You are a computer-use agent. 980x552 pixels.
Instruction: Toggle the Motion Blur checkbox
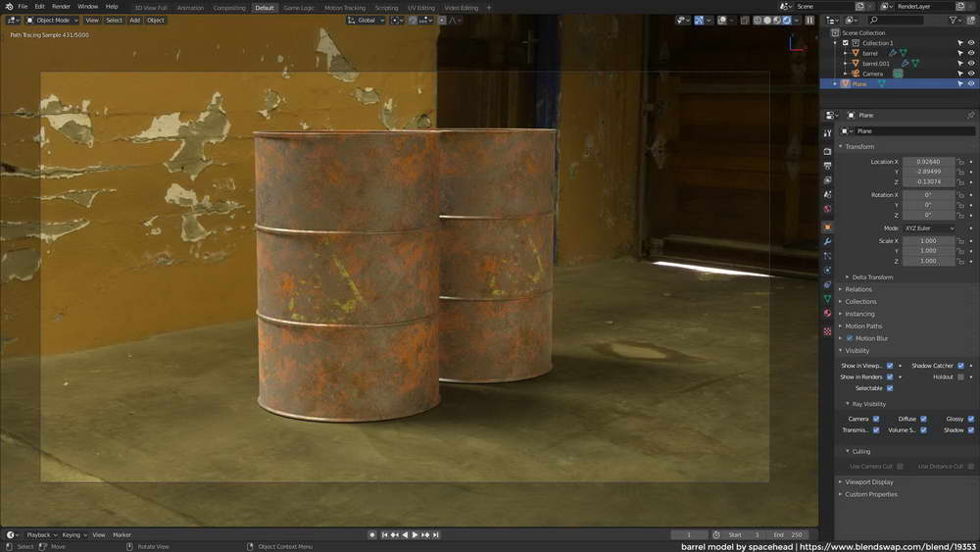pyautogui.click(x=850, y=338)
